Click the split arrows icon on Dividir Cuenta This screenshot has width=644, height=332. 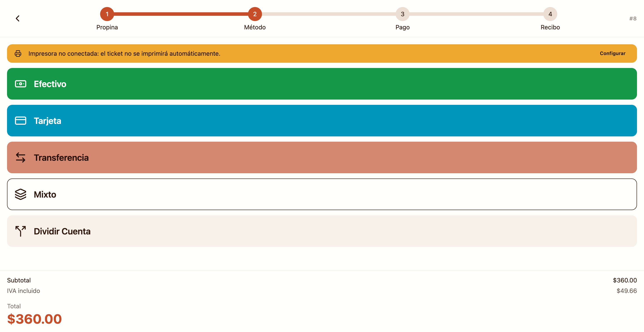pyautogui.click(x=21, y=231)
